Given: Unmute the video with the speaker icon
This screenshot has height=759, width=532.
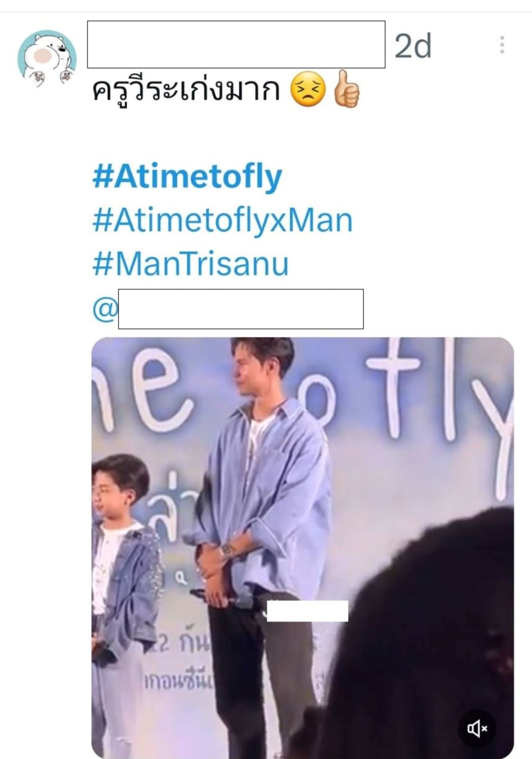Looking at the screenshot, I should [477, 727].
